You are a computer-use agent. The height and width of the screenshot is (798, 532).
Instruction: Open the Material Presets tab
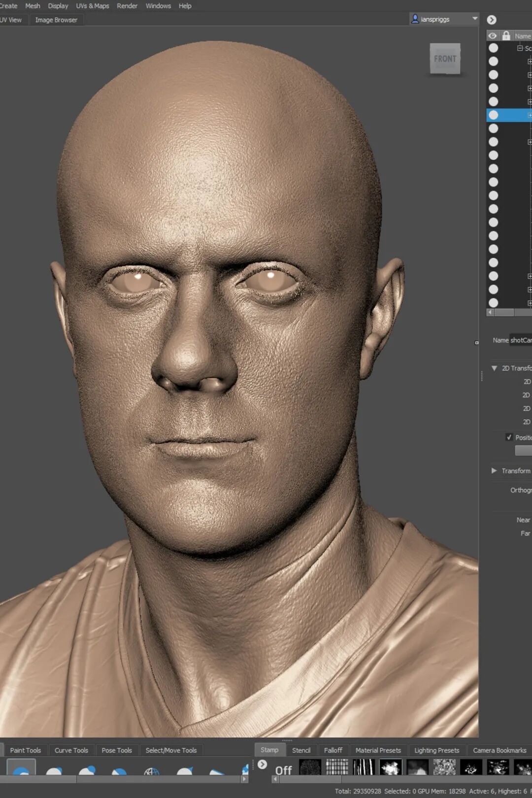(x=378, y=750)
